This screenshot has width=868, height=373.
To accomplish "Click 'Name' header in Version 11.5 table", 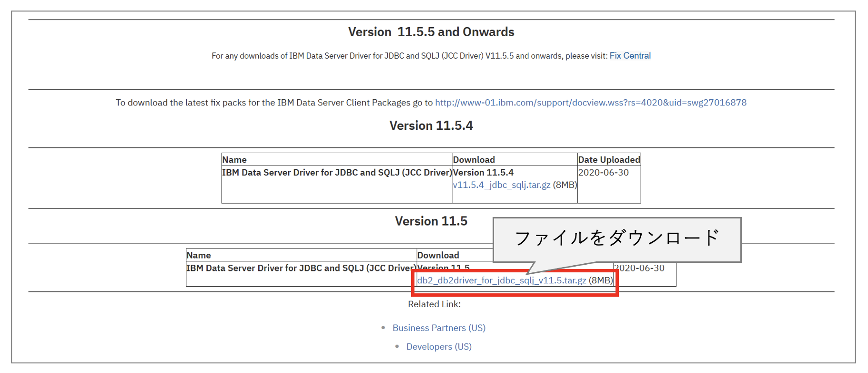I will (x=199, y=255).
